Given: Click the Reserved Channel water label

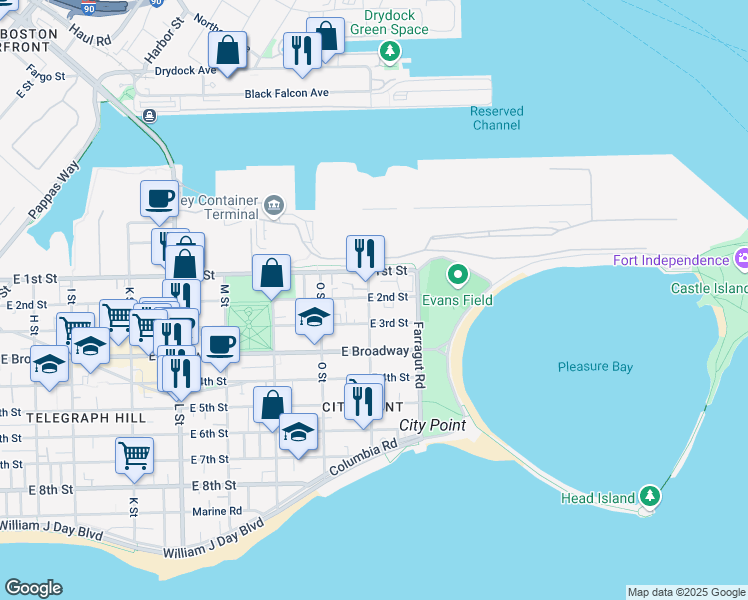Looking at the screenshot, I should [x=496, y=118].
